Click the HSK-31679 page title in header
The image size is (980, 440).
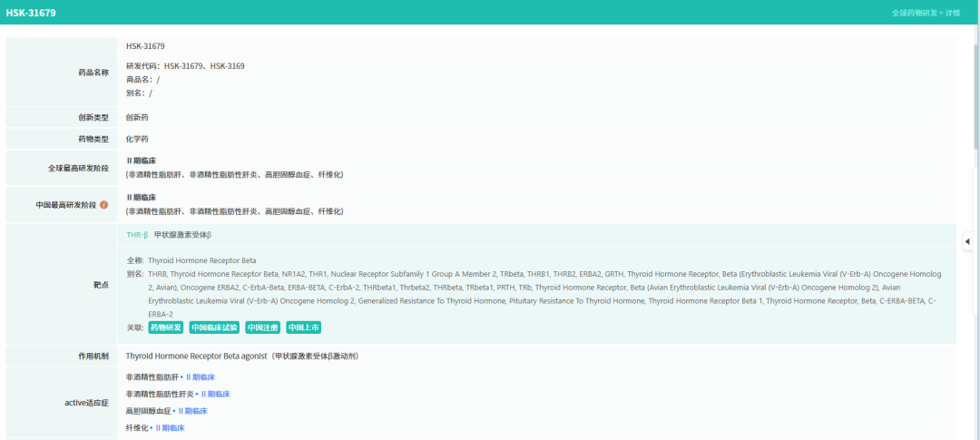(x=32, y=13)
